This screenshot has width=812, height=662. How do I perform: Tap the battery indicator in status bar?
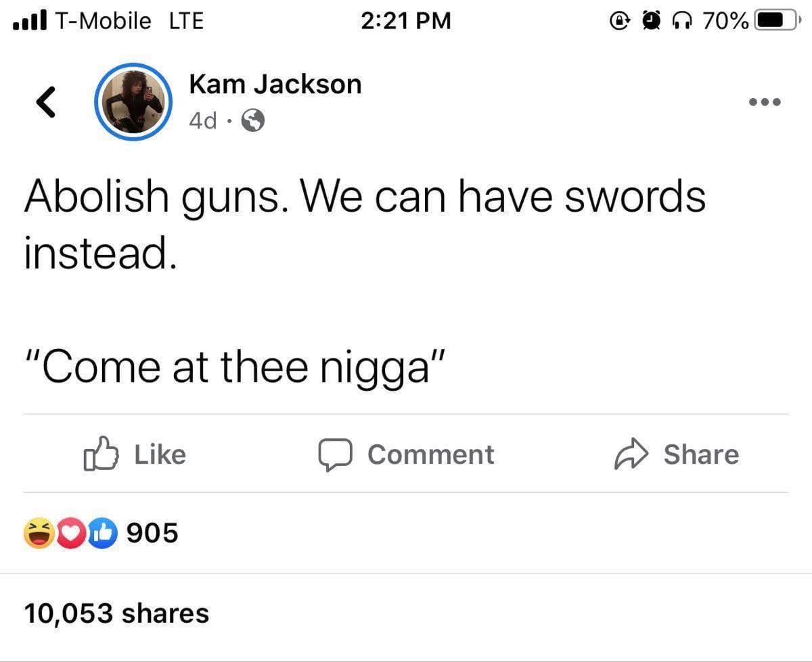[776, 21]
